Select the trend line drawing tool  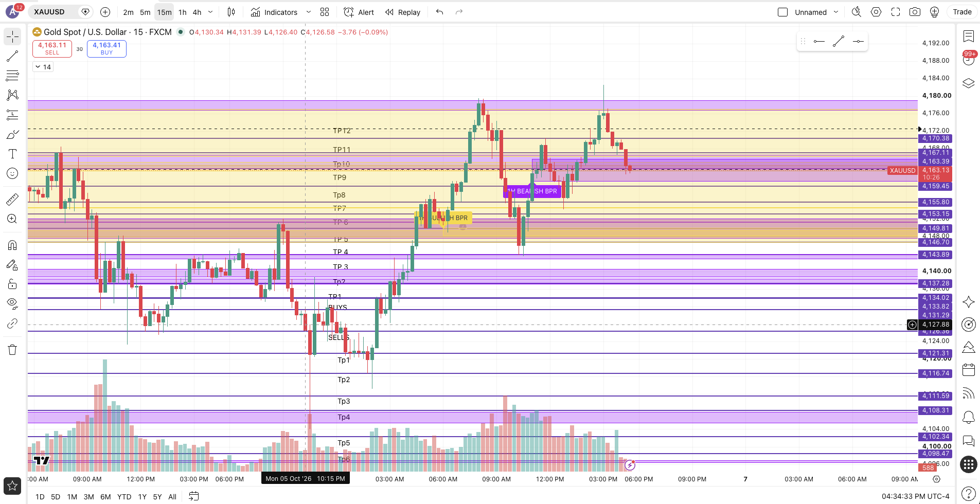[12, 56]
